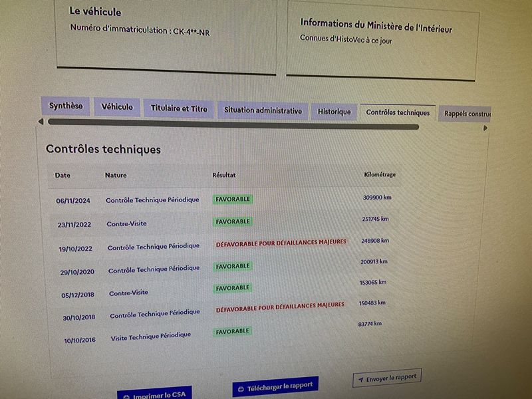Select the date 23/11/2022

74,225
